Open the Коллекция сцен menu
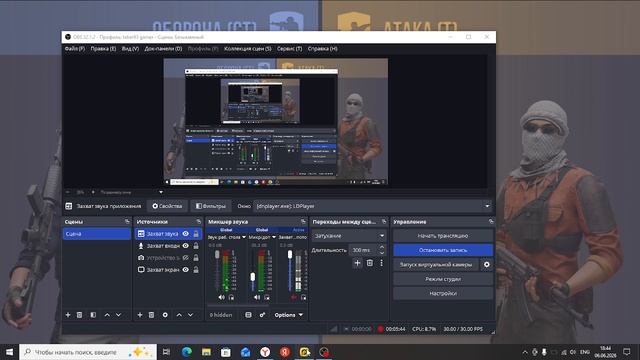Viewport: 640px width, 360px height. coord(247,49)
